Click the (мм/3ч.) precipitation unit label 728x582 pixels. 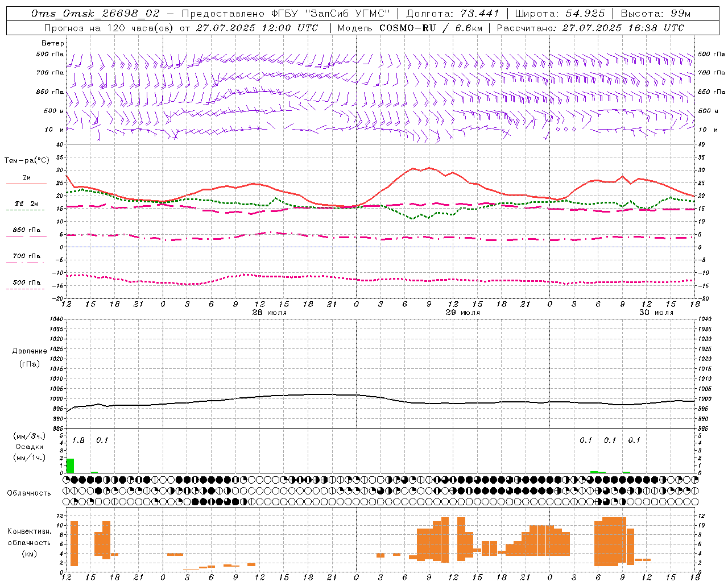pos(29,436)
